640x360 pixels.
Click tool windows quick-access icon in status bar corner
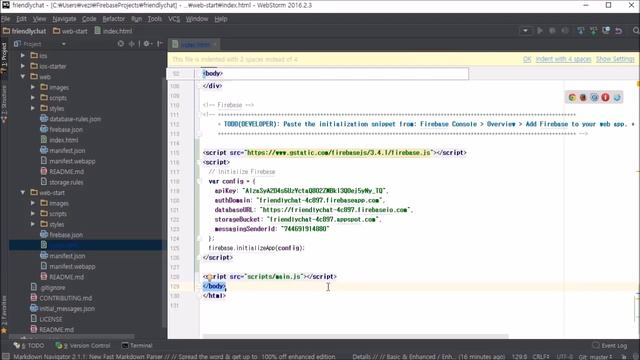coord(6,356)
